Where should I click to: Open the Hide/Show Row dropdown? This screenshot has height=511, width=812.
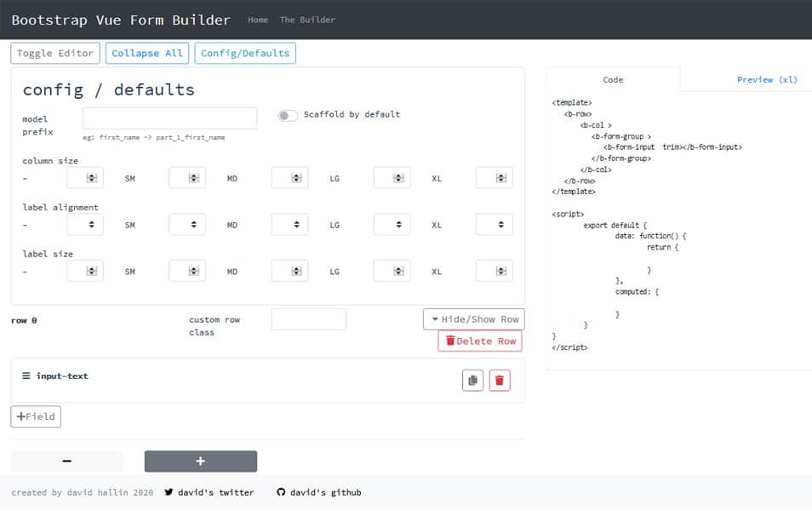(473, 319)
